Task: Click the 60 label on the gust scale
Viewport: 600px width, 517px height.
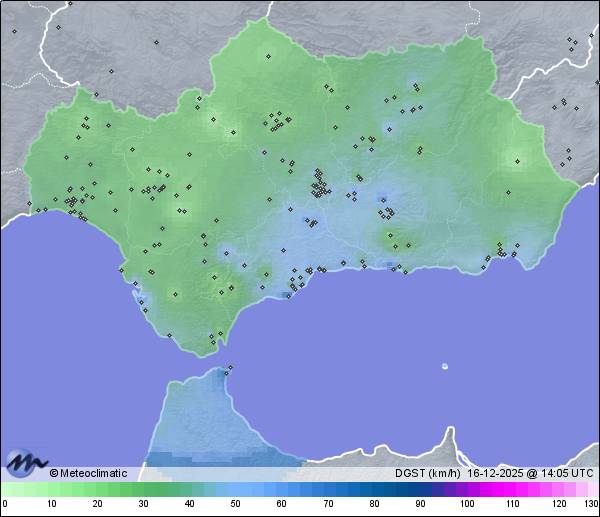Action: pyautogui.click(x=281, y=504)
